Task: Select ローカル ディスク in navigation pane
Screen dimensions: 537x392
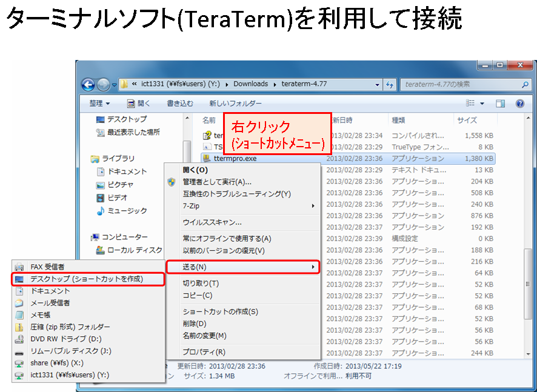Action: [135, 250]
